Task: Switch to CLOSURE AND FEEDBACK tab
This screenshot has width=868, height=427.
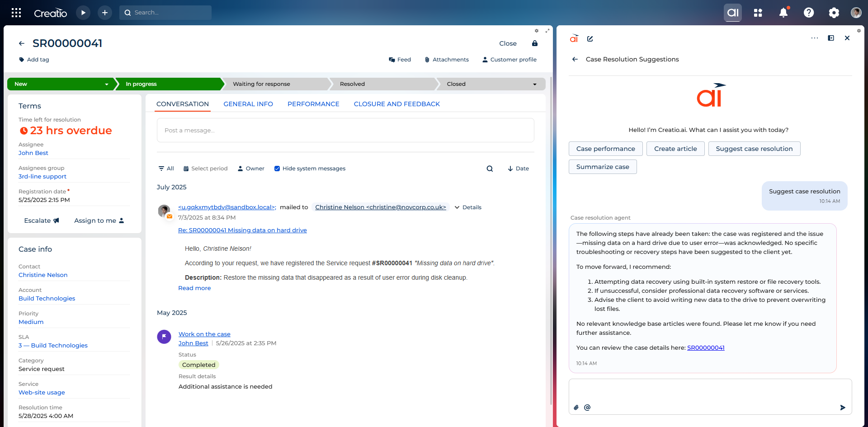Action: pyautogui.click(x=397, y=104)
